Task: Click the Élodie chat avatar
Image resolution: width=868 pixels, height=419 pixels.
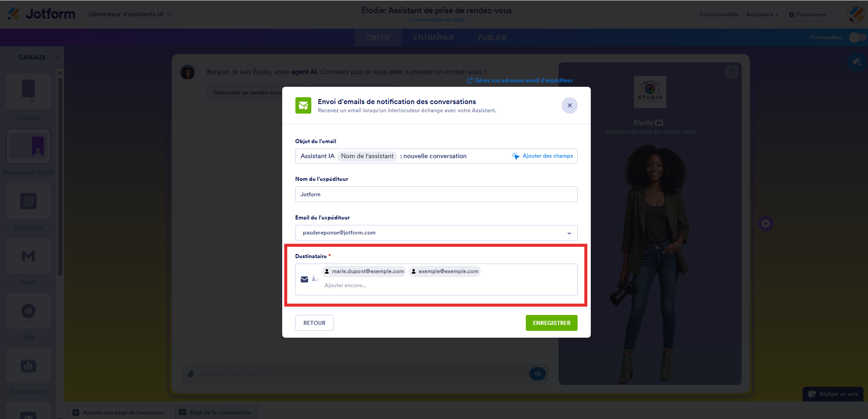Action: [187, 72]
